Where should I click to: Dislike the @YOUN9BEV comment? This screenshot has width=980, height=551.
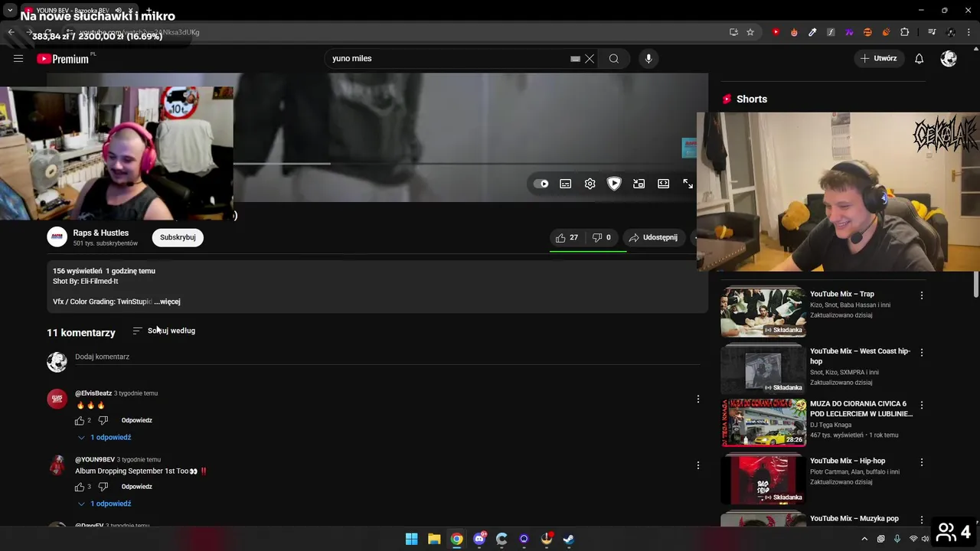pyautogui.click(x=103, y=487)
